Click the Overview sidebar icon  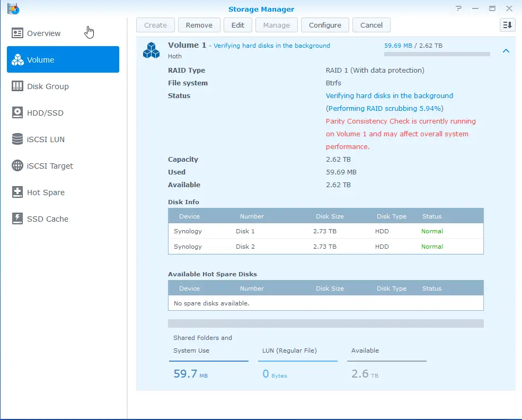point(17,33)
